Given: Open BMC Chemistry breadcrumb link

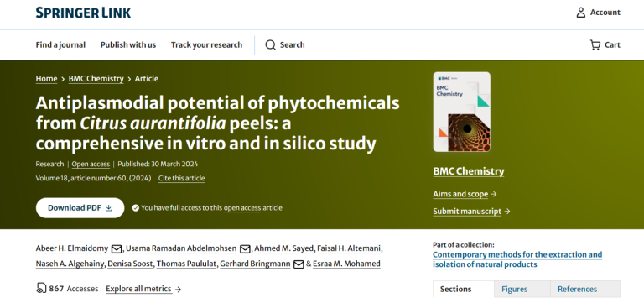Looking at the screenshot, I should pyautogui.click(x=96, y=79).
